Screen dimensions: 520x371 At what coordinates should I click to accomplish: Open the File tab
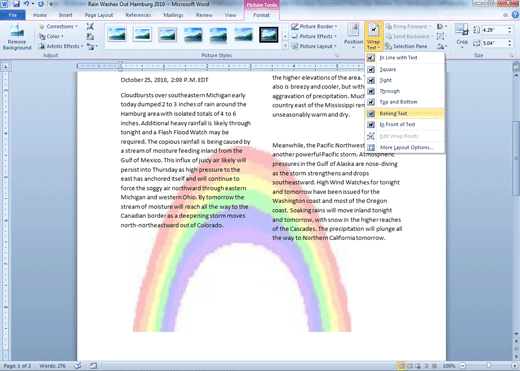point(13,15)
